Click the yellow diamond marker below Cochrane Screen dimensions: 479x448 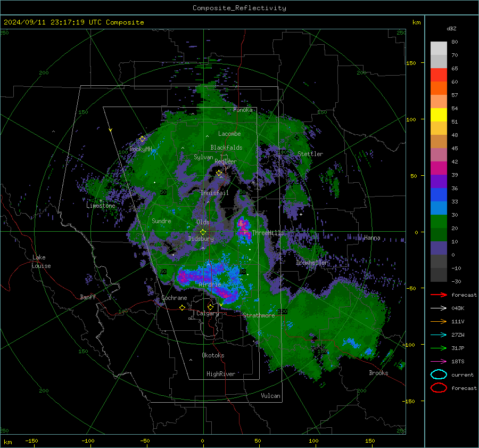click(x=182, y=307)
